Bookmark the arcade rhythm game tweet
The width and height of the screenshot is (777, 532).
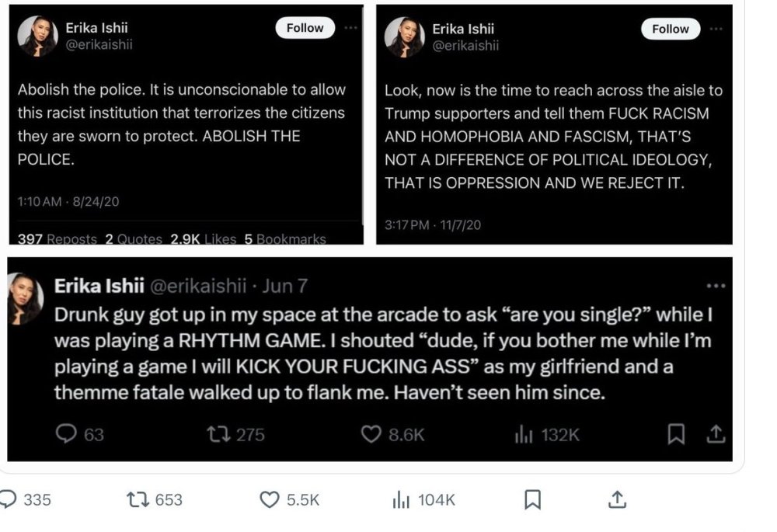click(678, 434)
